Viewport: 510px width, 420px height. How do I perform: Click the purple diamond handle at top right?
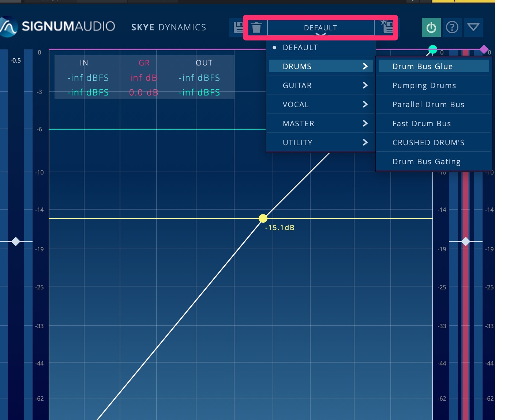484,49
